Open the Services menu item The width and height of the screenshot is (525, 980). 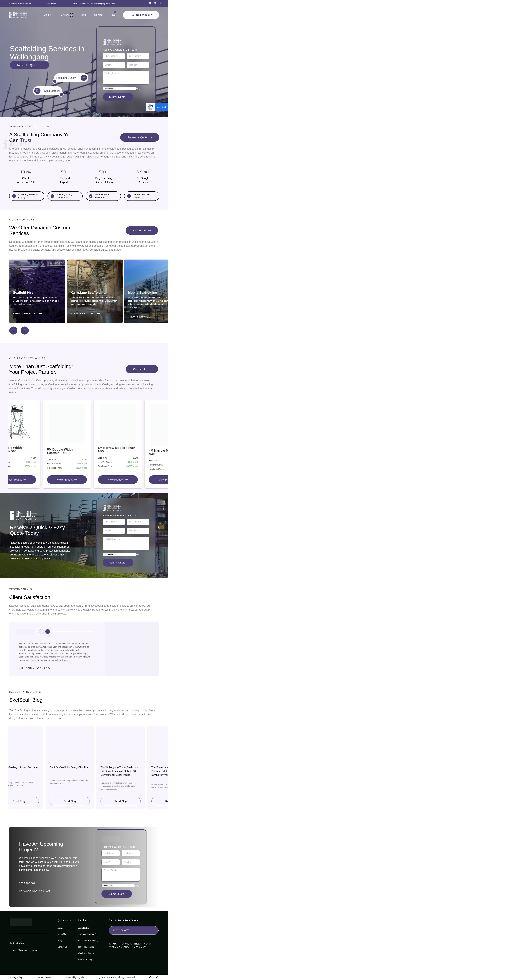pos(64,15)
